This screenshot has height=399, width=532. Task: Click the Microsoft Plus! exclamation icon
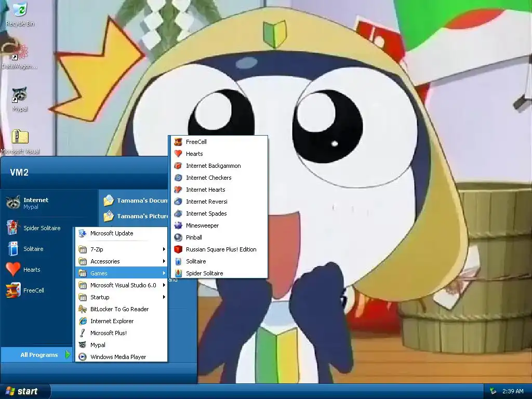83,333
